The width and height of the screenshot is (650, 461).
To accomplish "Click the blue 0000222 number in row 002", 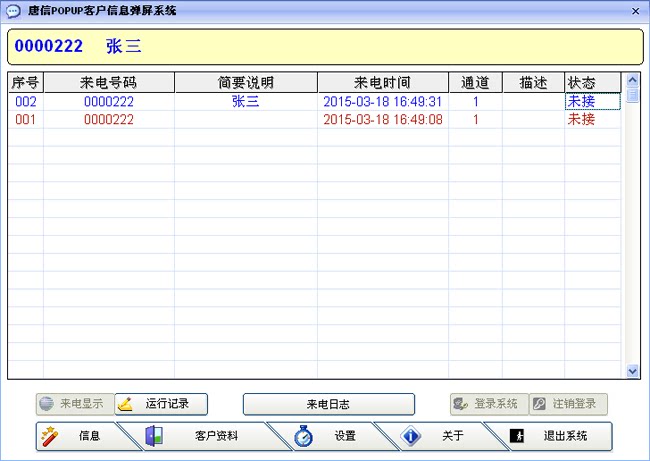I will point(109,102).
